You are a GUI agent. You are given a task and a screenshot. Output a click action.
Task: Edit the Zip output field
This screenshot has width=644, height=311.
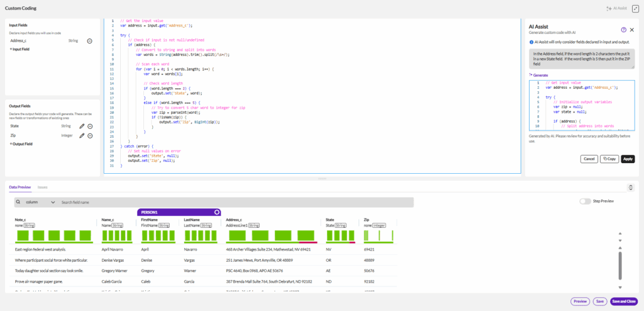click(x=82, y=135)
